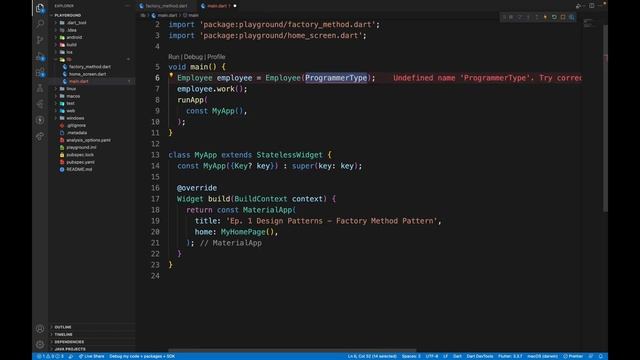Click the minimap code preview
The image size is (640, 360).
(588, 23)
